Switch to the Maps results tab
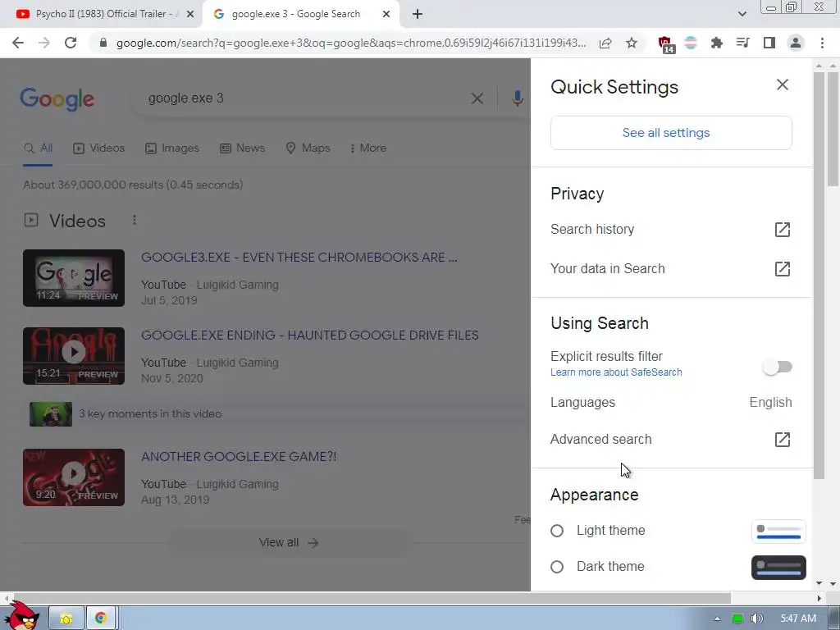This screenshot has width=840, height=630. pyautogui.click(x=308, y=148)
